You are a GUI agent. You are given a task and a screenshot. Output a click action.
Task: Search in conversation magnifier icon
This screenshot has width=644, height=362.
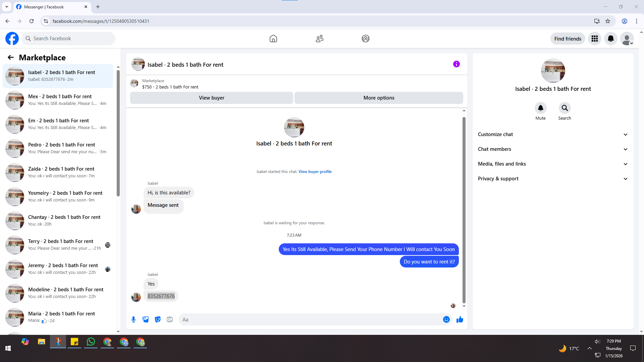[x=565, y=108]
